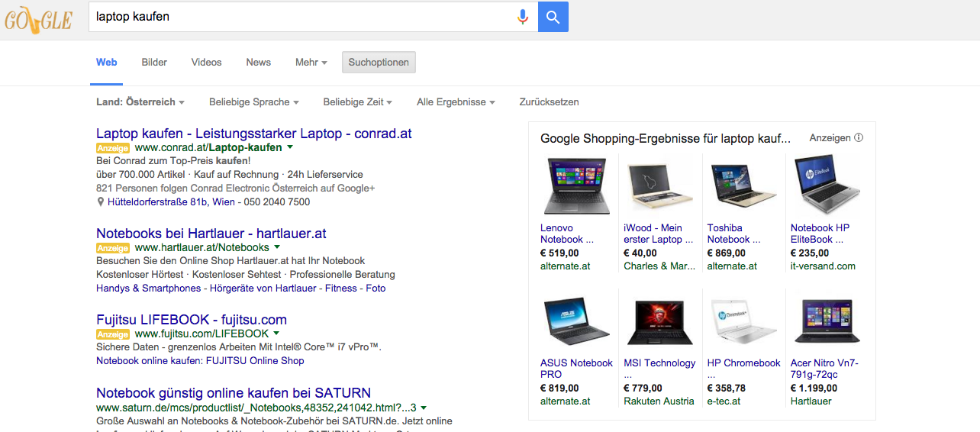Open the conrad.at Laptop kaufen ad headline

point(254,134)
